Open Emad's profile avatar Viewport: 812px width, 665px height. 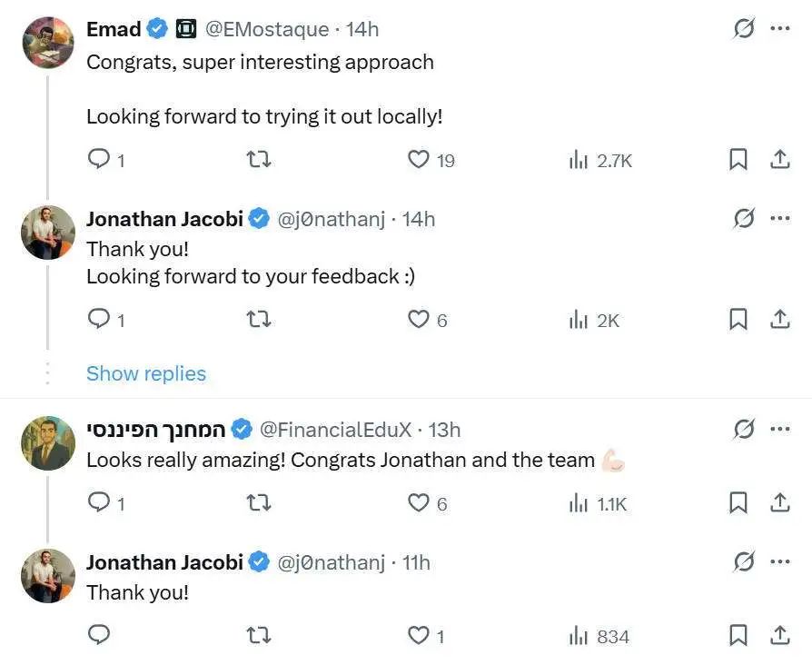[48, 42]
